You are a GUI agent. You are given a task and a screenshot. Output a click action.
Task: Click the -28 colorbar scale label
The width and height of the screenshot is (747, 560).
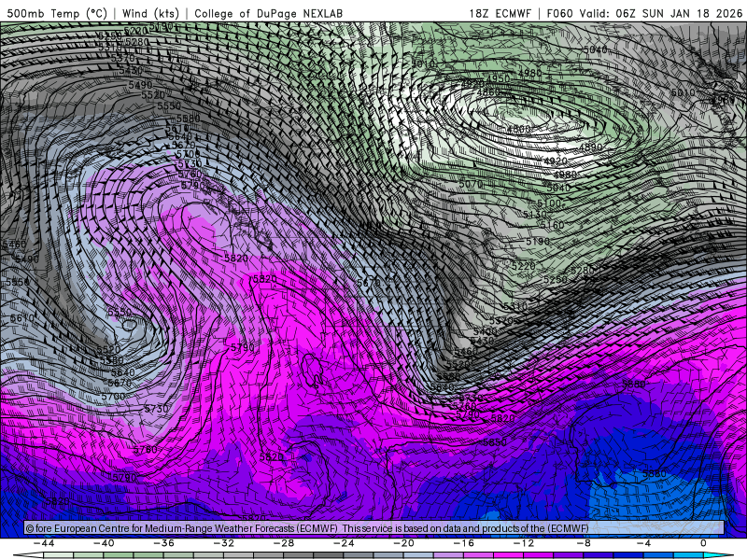[x=284, y=543]
